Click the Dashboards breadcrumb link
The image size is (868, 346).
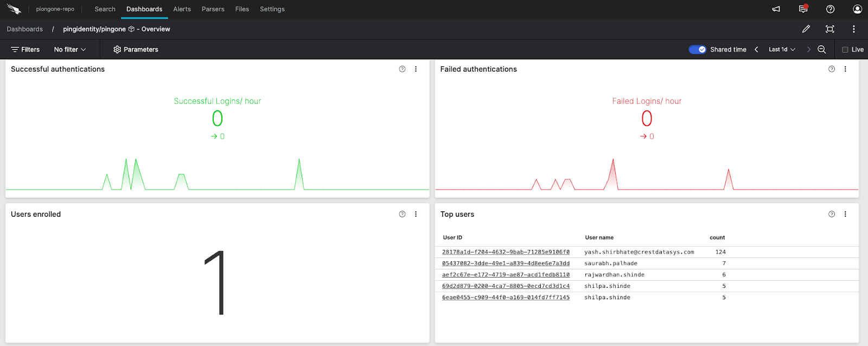click(x=25, y=29)
